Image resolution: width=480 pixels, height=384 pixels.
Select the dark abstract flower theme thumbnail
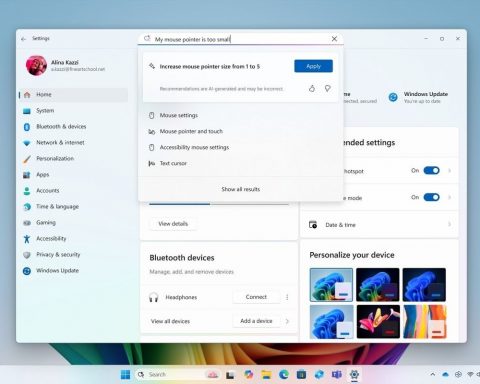377,322
